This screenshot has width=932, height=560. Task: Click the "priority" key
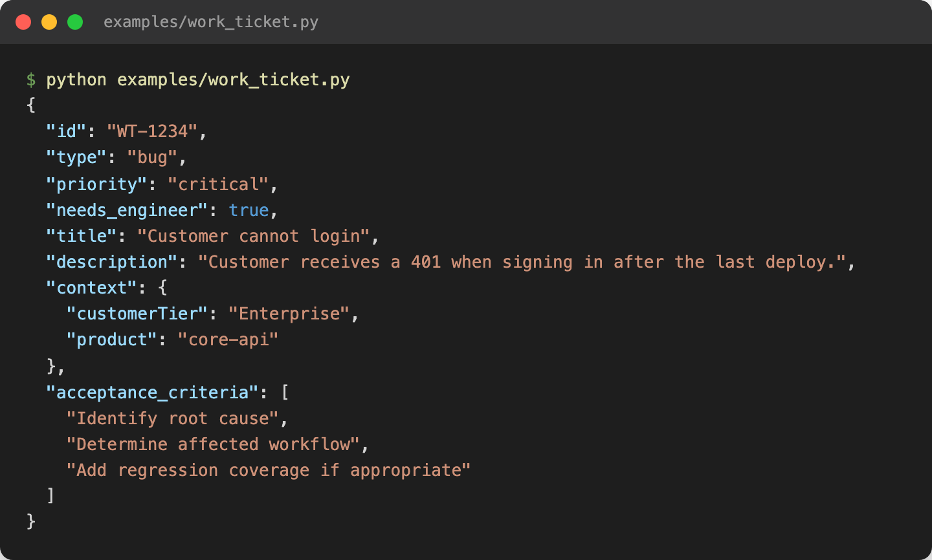[x=96, y=184]
